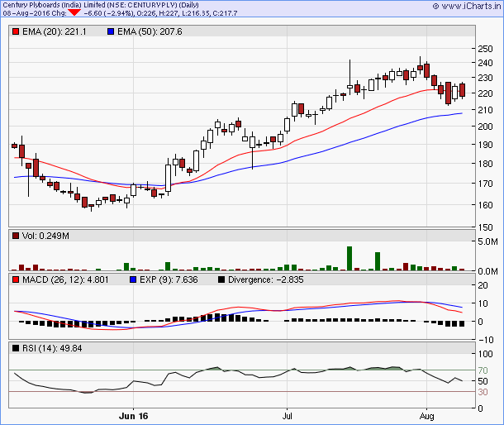504x425 pixels.
Task: Click the 220 price axis label
Action: [485, 93]
